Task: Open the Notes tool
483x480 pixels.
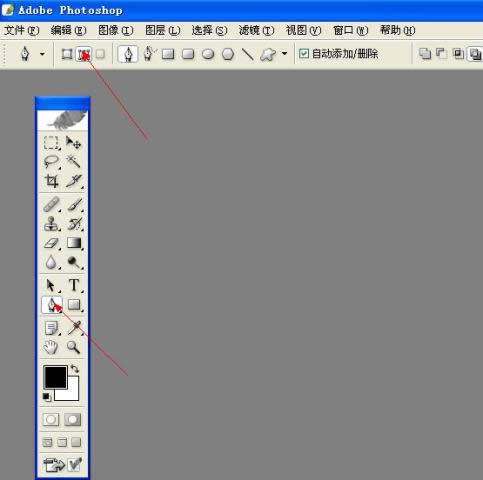Action: tap(51, 328)
